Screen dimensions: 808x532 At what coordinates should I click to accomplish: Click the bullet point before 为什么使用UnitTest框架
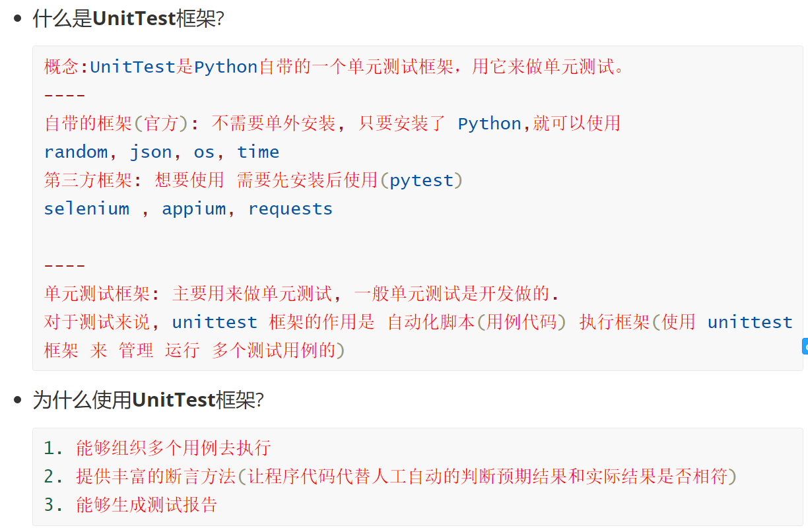(18, 400)
